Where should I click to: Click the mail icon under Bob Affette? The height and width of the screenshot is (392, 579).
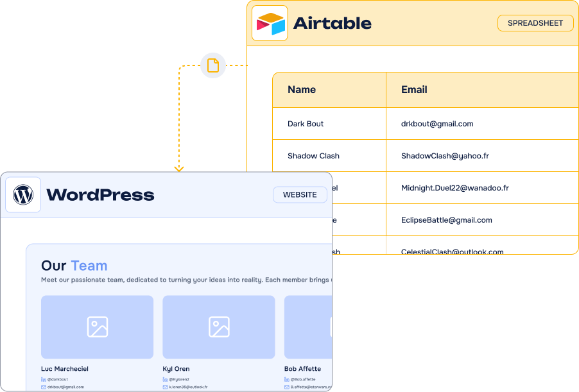pos(287,388)
